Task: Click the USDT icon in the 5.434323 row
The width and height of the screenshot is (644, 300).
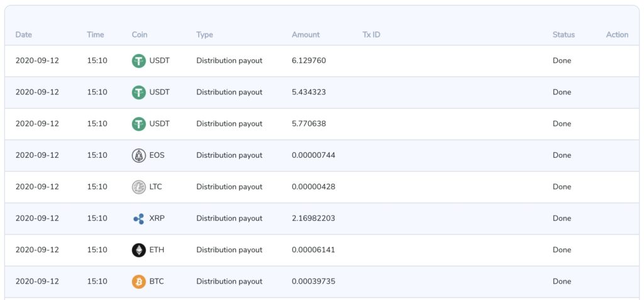Action: [x=138, y=92]
